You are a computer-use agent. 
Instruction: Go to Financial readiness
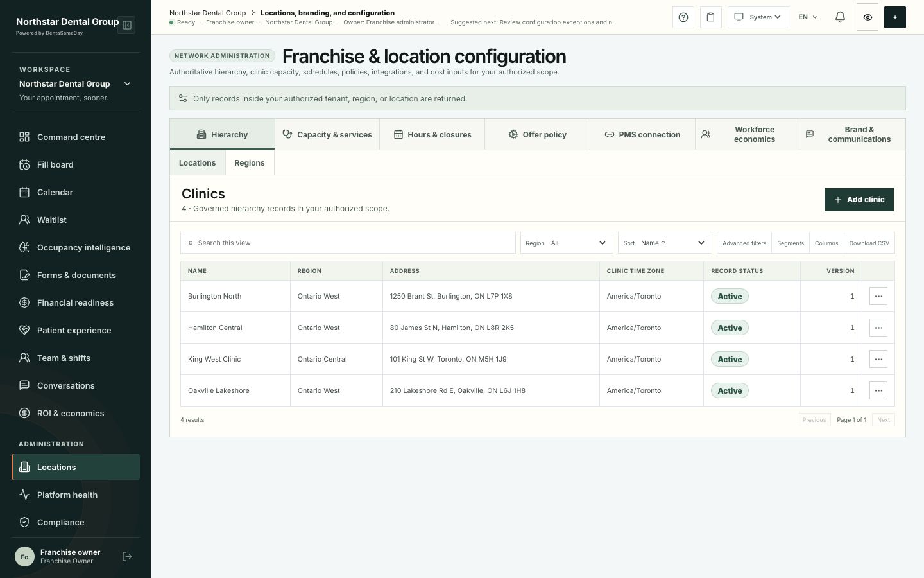[76, 302]
